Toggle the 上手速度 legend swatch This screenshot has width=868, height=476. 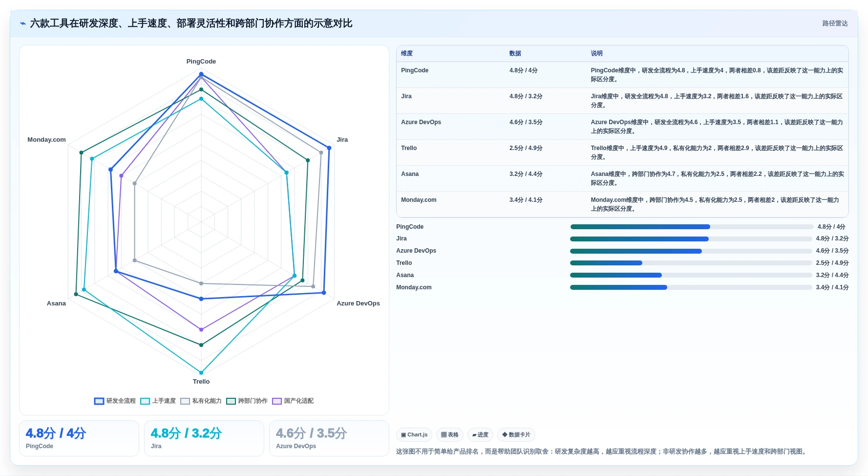(145, 401)
